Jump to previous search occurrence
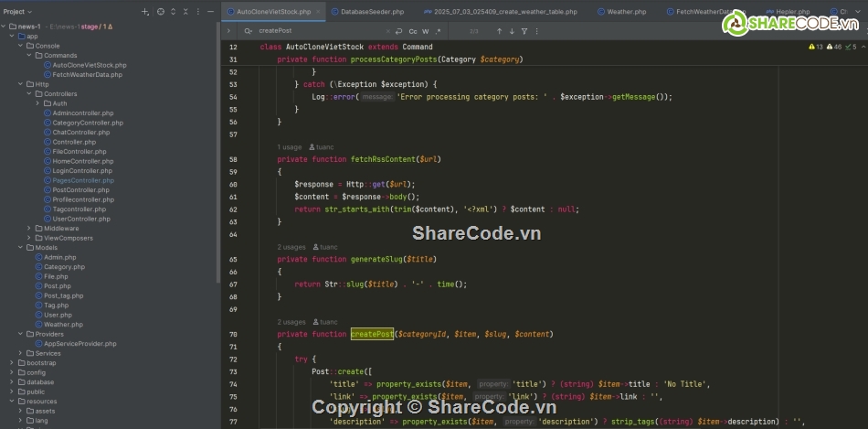 499,32
